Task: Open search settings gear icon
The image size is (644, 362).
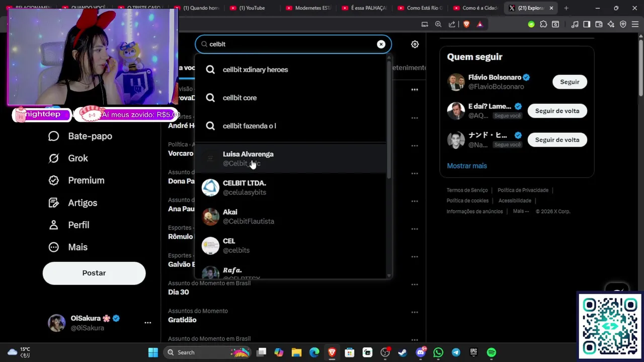Action: 415,44
